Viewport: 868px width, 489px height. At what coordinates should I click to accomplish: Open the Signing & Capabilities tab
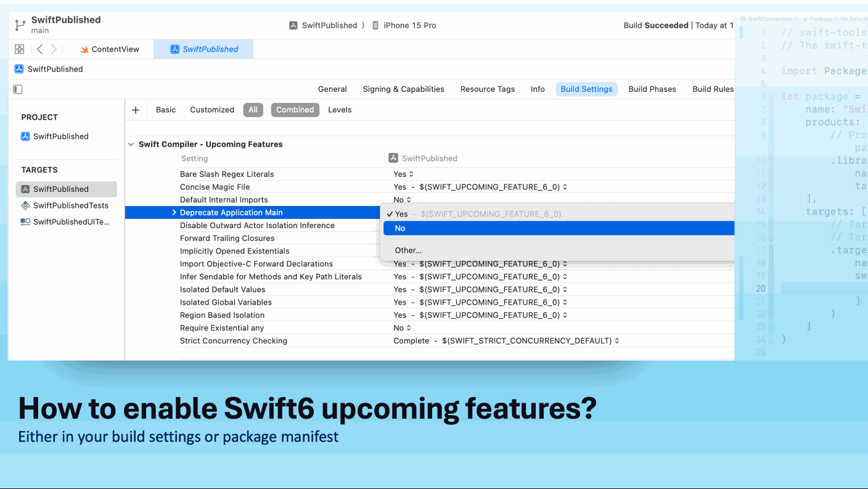(403, 89)
